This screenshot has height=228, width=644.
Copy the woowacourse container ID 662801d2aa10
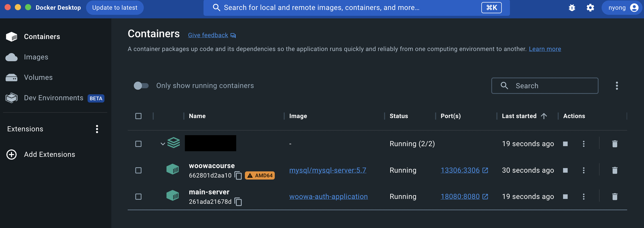click(x=238, y=175)
